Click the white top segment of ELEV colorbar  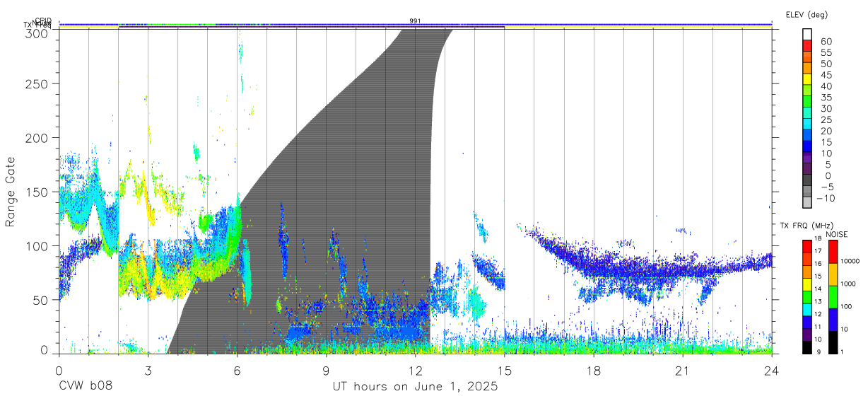coord(807,35)
